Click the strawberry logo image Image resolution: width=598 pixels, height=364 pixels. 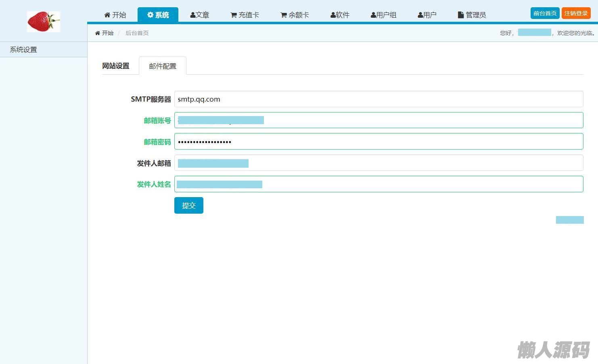pos(44,22)
